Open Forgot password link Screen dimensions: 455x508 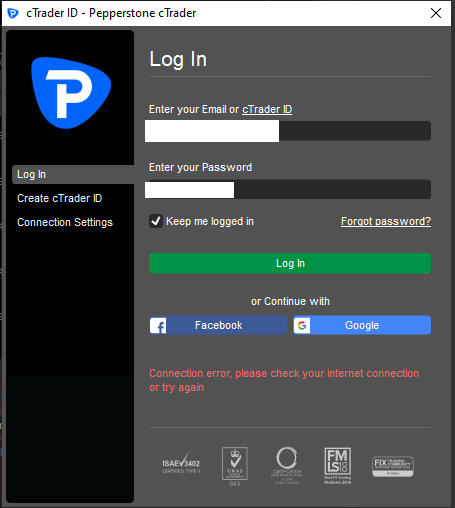(x=386, y=221)
